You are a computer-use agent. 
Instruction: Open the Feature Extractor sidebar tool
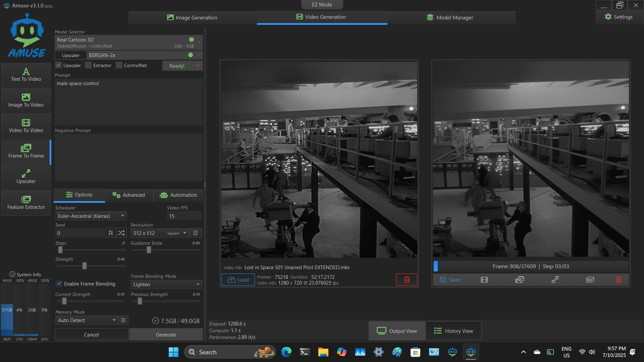pyautogui.click(x=26, y=203)
